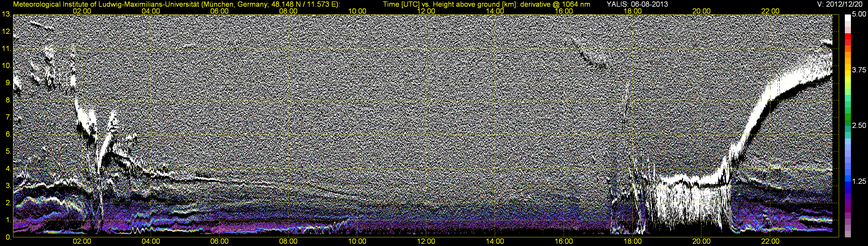The height and width of the screenshot is (246, 868).
Task: Click the '20:00' label on the bottom time axis
Action: (x=702, y=242)
